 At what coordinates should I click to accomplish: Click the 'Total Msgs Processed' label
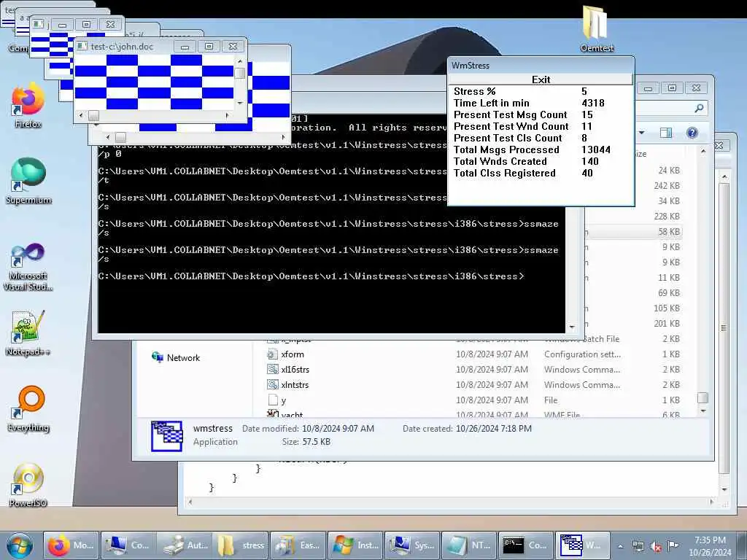point(506,149)
